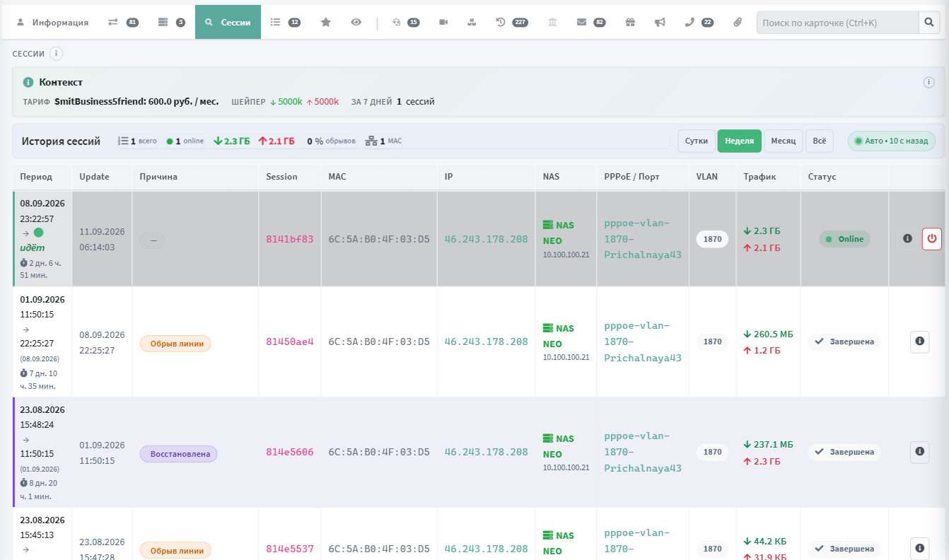Click the search magnifier button
Image resolution: width=949 pixels, height=560 pixels.
(x=929, y=23)
